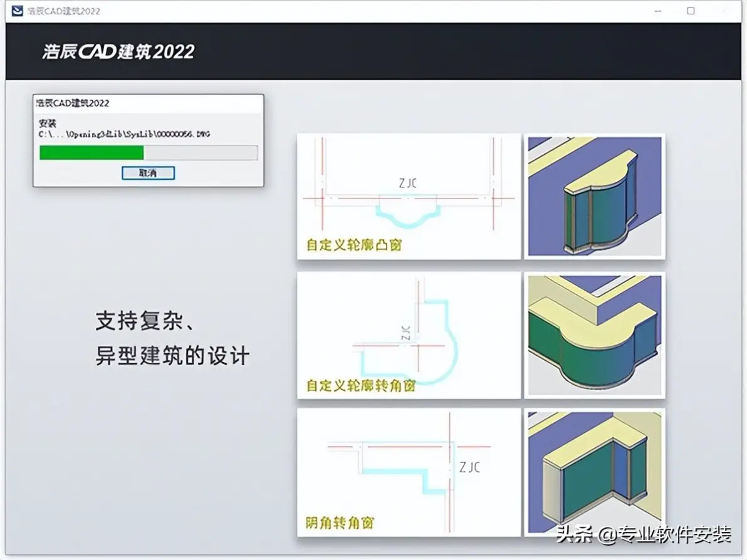Click the 3D custom-outline corner window render
The height and width of the screenshot is (560, 747).
tap(595, 335)
